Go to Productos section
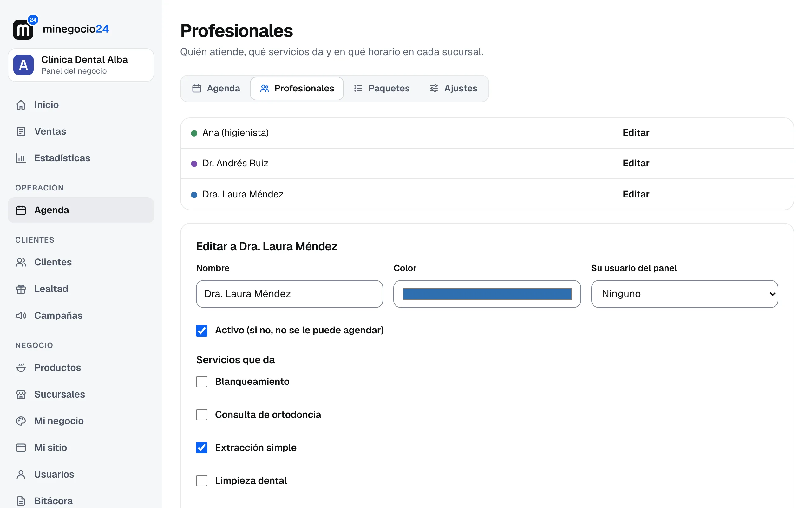Image resolution: width=812 pixels, height=508 pixels. [x=81, y=368]
